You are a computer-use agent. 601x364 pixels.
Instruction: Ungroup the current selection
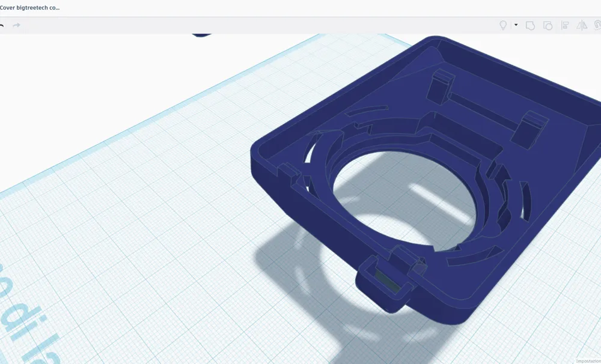548,25
